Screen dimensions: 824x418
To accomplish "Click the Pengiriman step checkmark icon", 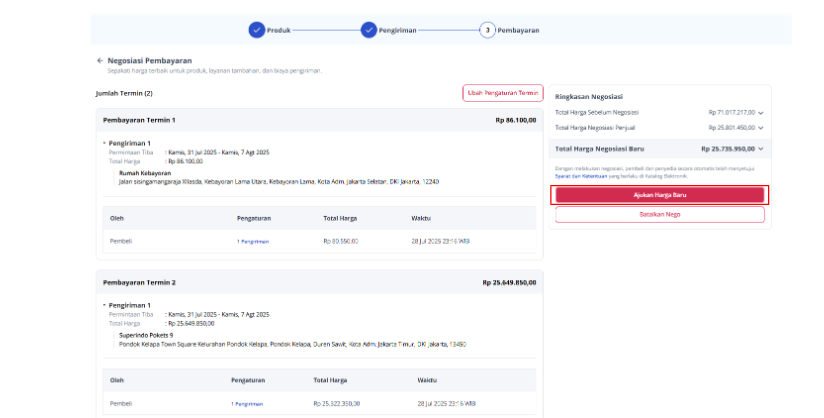I will (368, 30).
